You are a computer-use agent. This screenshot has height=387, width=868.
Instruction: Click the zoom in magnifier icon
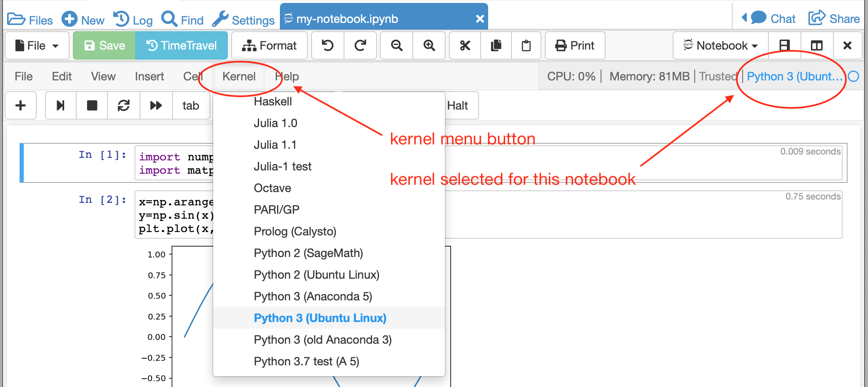click(429, 45)
